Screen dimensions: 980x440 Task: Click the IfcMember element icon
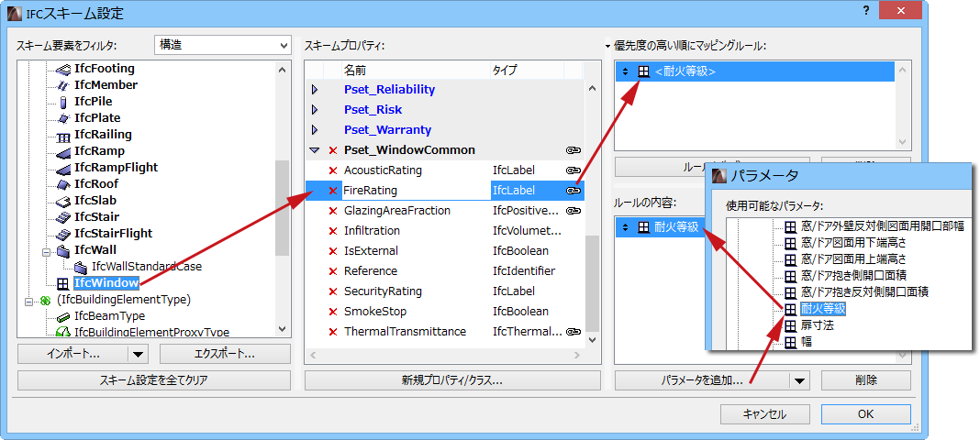(x=62, y=85)
